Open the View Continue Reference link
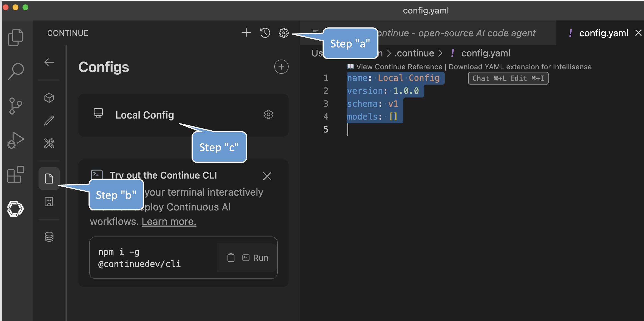Image resolution: width=644 pixels, height=321 pixels. 399,67
